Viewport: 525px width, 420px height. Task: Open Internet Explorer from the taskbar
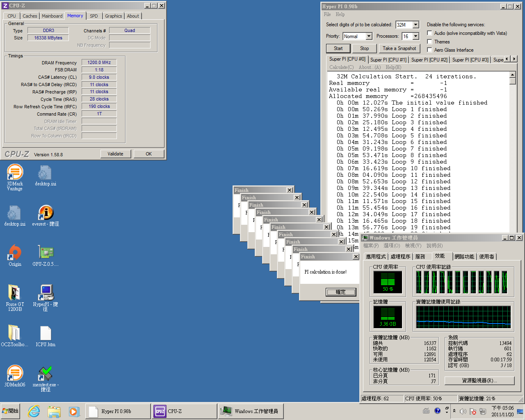click(34, 411)
